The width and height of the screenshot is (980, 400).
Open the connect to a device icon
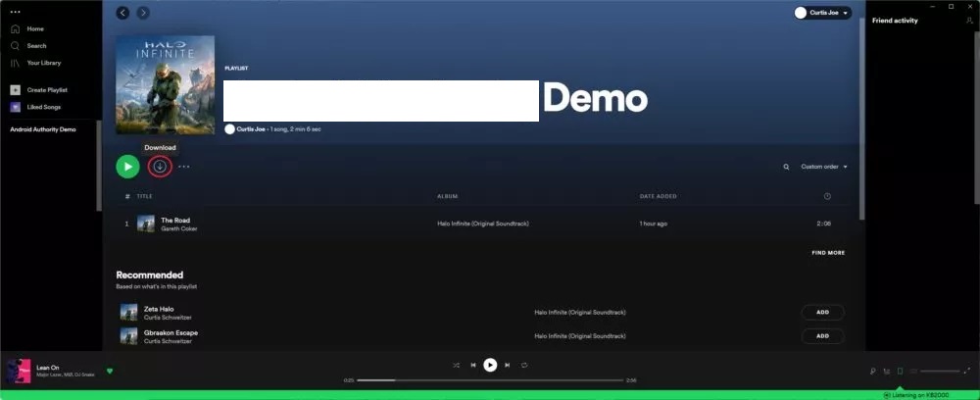tap(900, 372)
